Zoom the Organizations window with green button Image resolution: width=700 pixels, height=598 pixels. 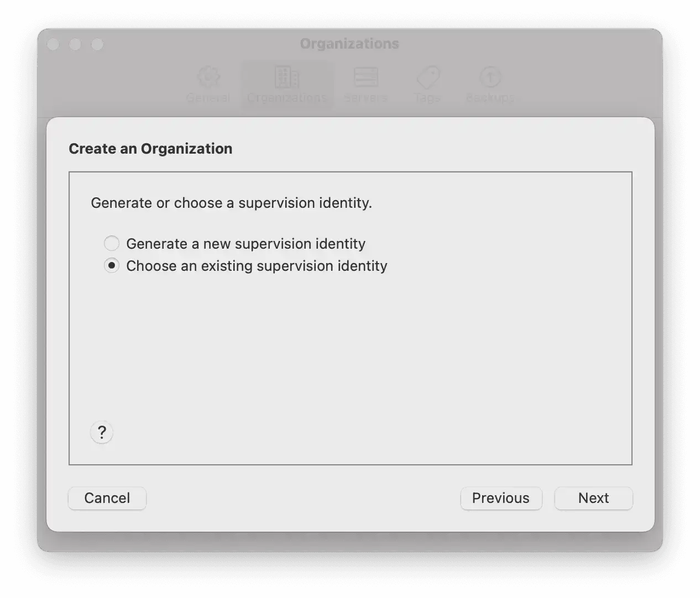[97, 44]
